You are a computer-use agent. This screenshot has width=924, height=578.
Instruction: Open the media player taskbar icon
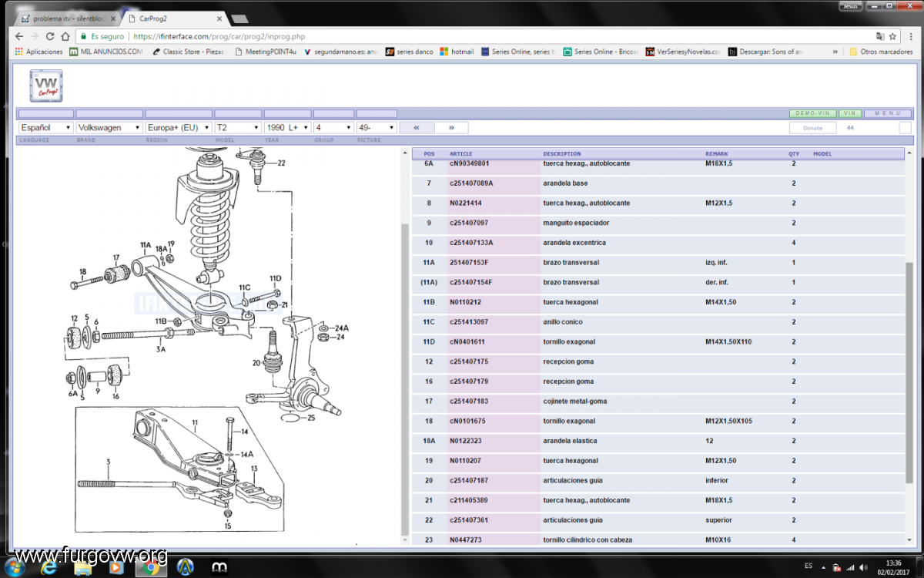[116, 567]
